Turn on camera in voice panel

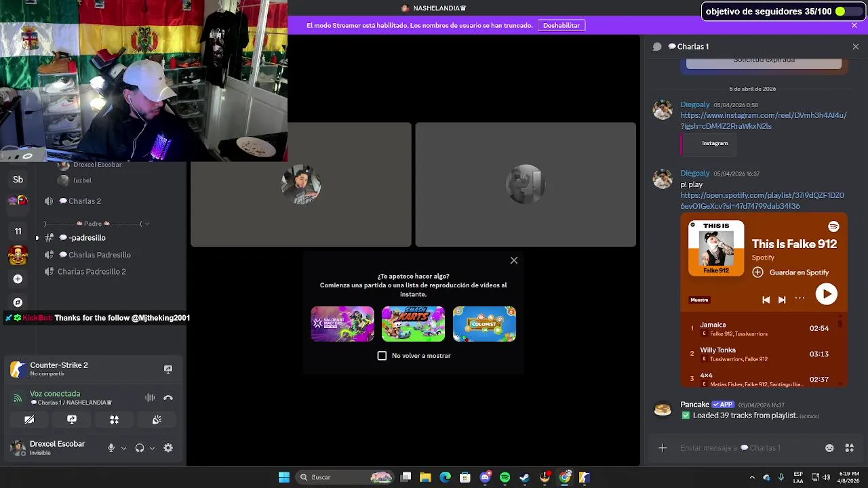pyautogui.click(x=29, y=420)
